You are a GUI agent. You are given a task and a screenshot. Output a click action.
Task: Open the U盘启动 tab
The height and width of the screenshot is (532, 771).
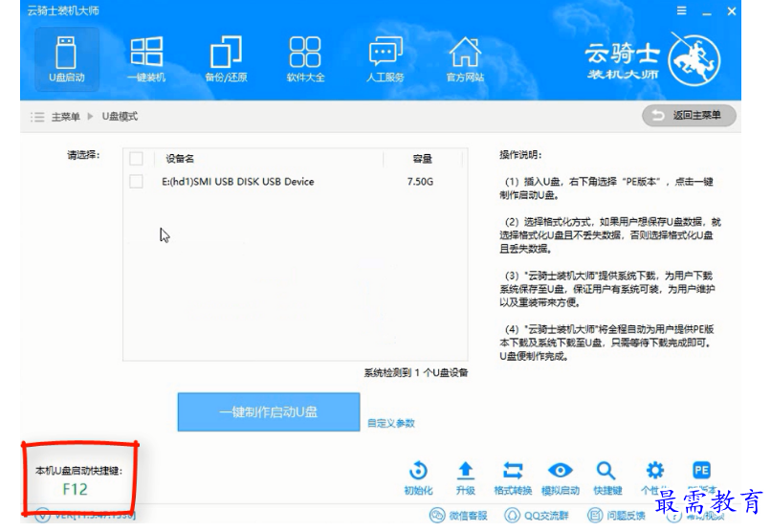click(x=66, y=59)
